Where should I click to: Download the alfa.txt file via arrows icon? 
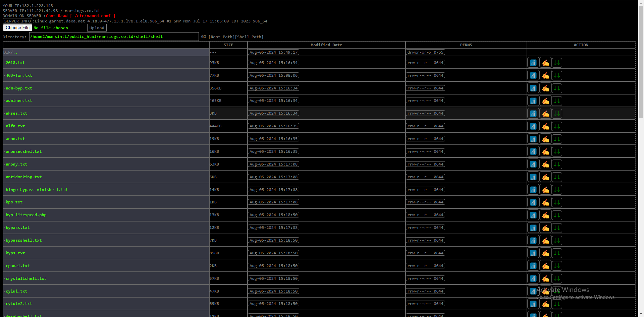click(x=557, y=126)
